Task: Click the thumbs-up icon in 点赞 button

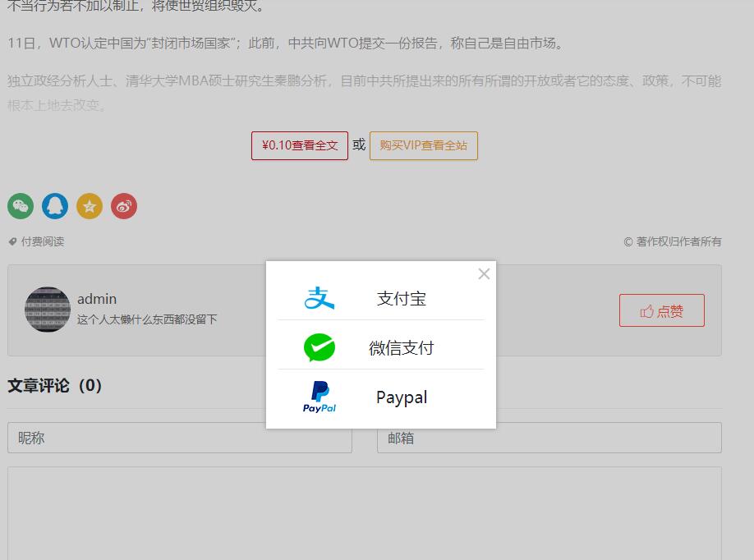Action: click(x=646, y=311)
